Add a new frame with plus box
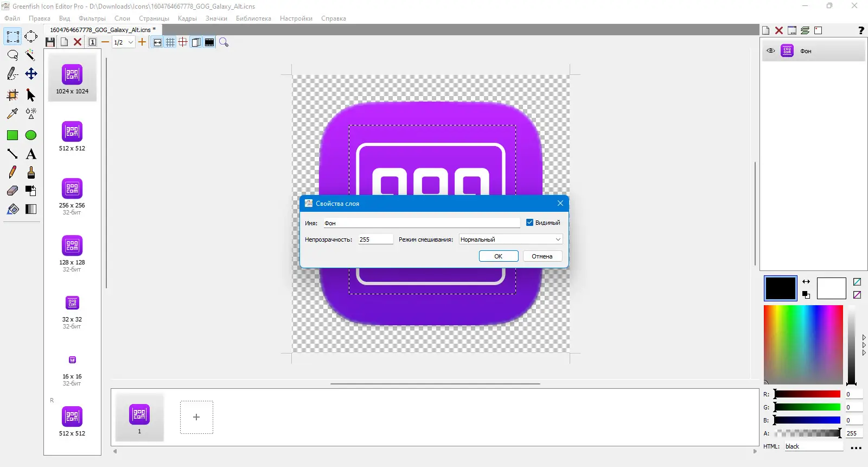The width and height of the screenshot is (868, 467). click(x=196, y=417)
